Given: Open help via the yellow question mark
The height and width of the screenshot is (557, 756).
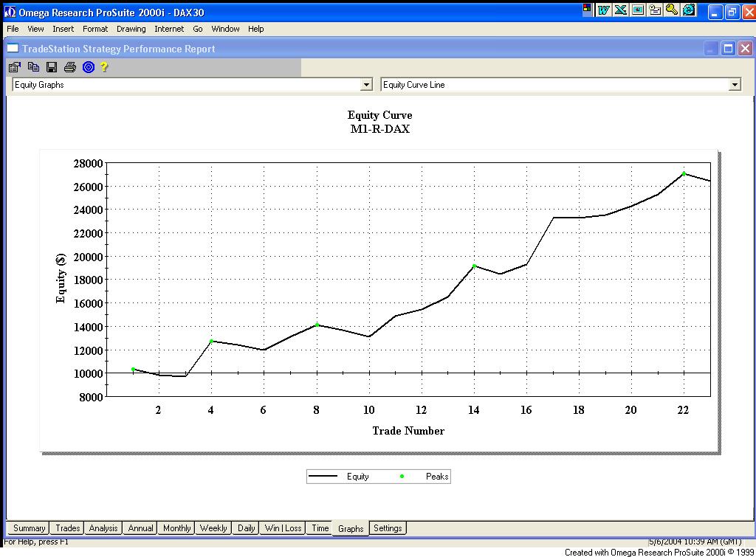Looking at the screenshot, I should [105, 67].
